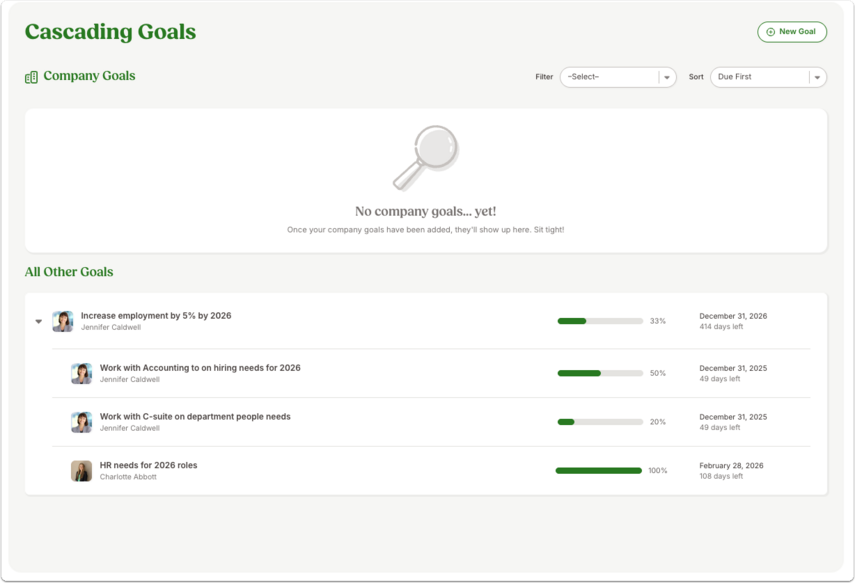Click the February 28, 2026 due date

[x=731, y=465]
